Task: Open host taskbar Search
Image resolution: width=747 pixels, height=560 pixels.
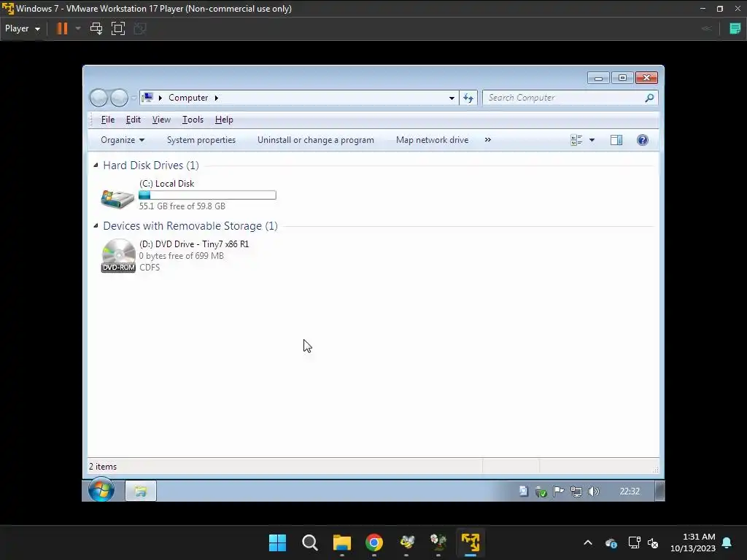Action: pyautogui.click(x=309, y=542)
